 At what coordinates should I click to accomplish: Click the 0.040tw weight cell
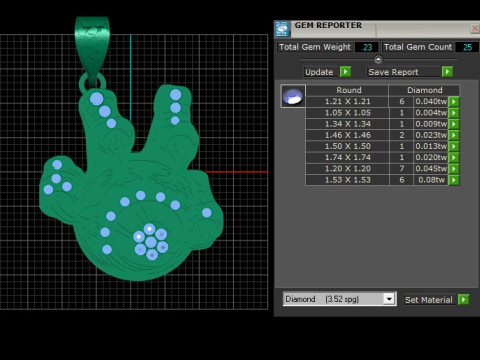(431, 101)
